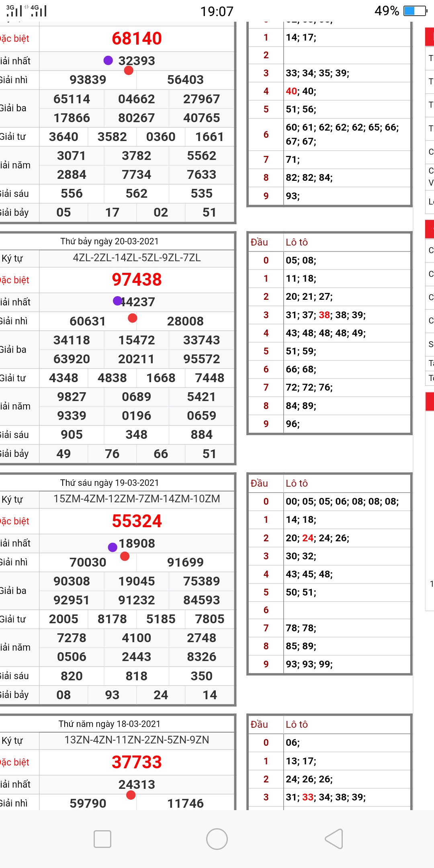
Task: Tap the date header Thứ bảy ngày 20-03-2021
Action: point(109,241)
